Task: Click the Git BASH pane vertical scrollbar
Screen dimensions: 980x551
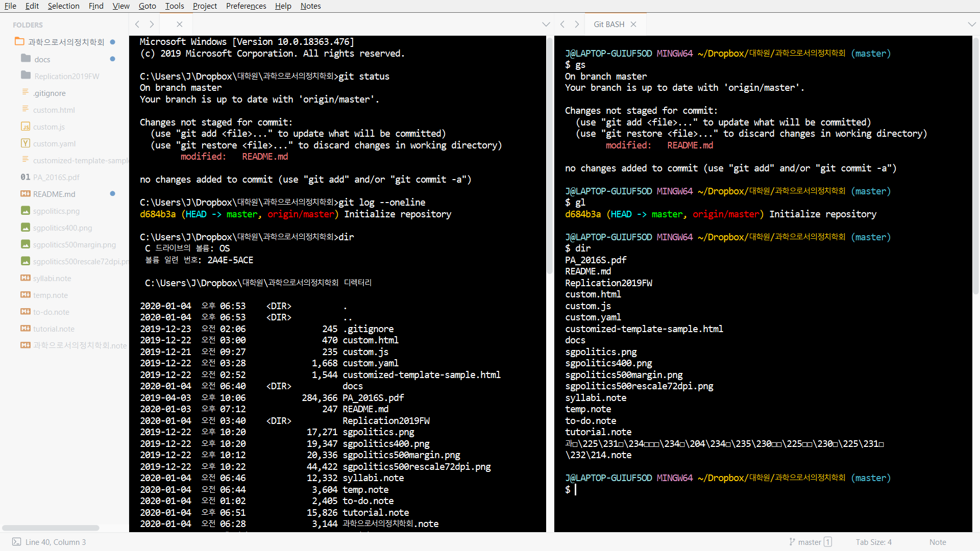Action: (975, 166)
